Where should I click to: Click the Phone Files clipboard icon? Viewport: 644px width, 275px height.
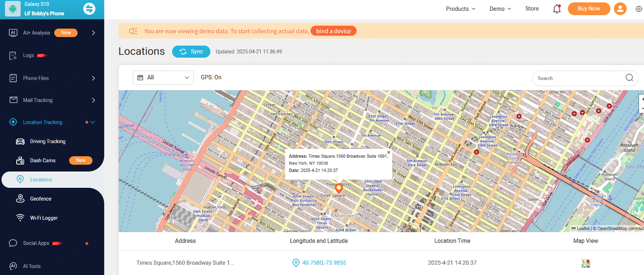[x=13, y=78]
